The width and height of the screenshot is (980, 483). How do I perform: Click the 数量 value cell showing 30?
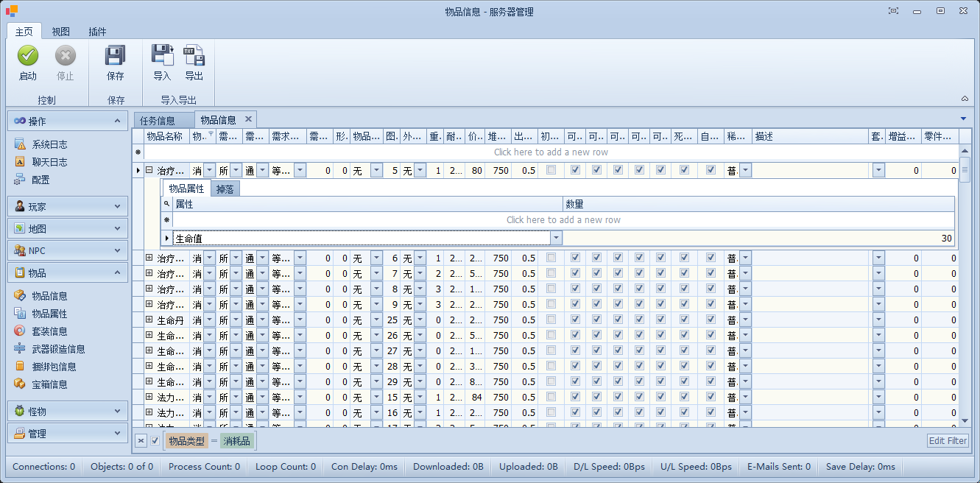pyautogui.click(x=758, y=239)
